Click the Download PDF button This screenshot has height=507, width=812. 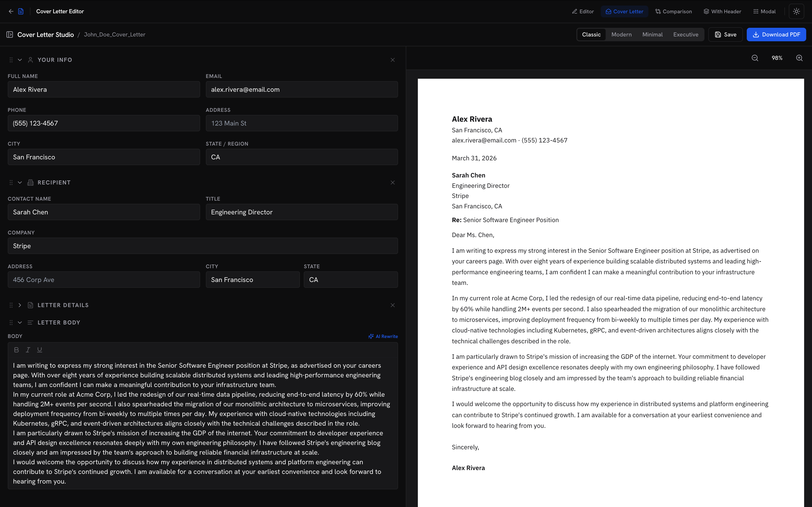[776, 34]
